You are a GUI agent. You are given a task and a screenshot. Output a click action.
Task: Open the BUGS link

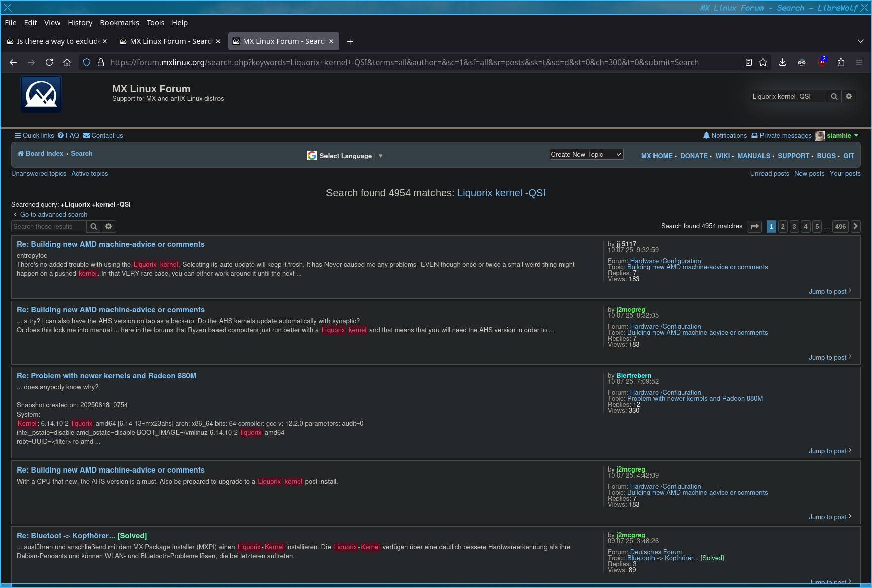point(826,156)
